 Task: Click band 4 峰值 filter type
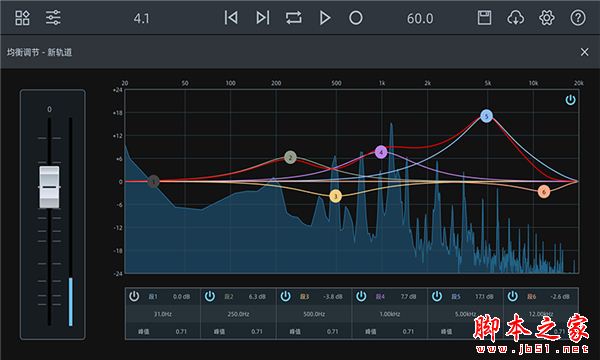tap(371, 331)
